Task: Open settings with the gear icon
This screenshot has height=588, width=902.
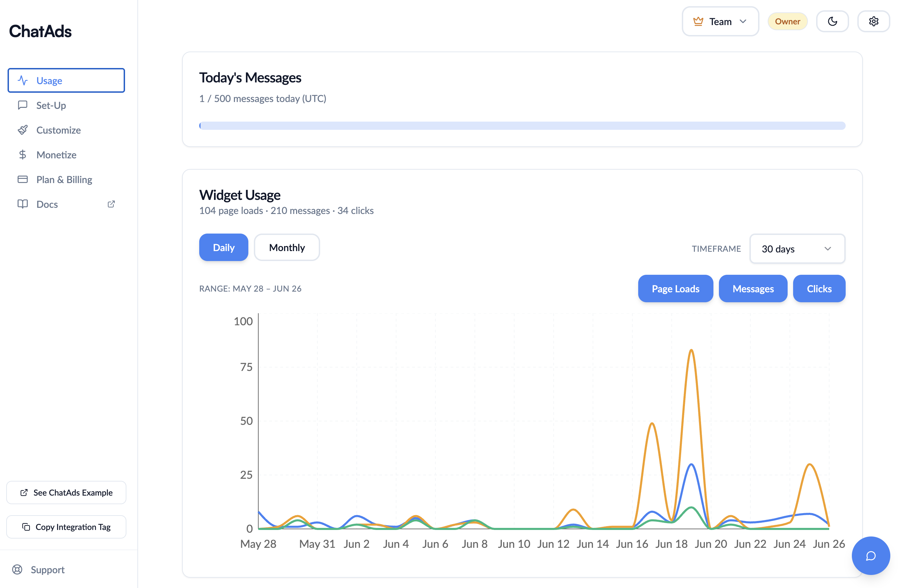Action: [873, 21]
